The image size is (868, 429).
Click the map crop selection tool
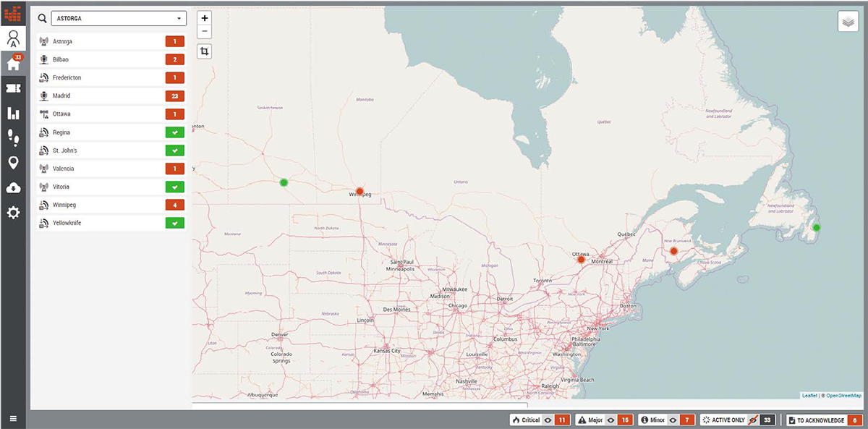[205, 51]
